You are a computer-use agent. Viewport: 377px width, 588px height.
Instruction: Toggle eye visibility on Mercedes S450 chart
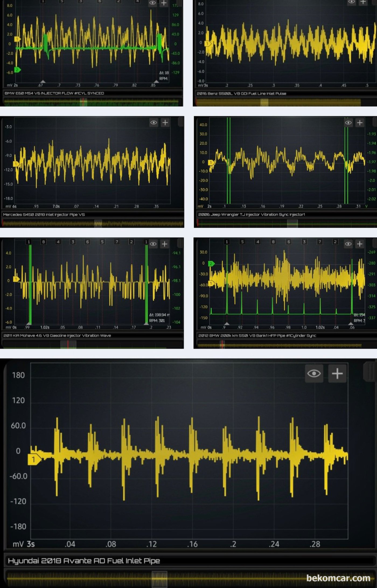(153, 123)
